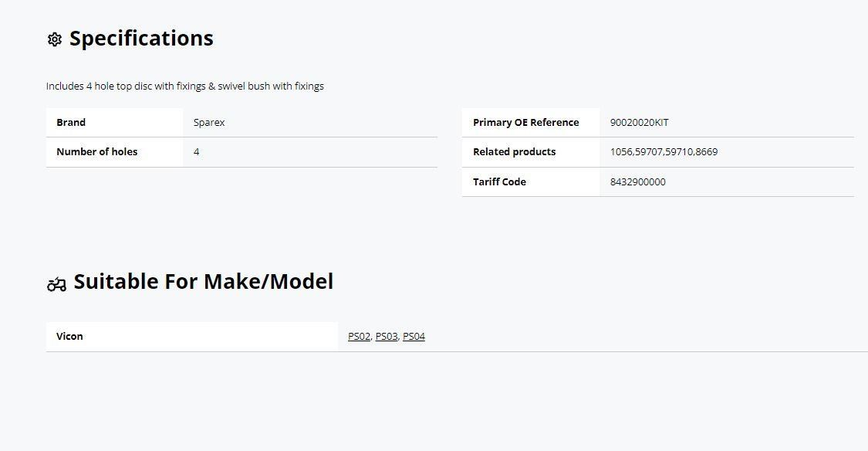Select the Related products label
Viewport: 868px width, 451px height.
(x=515, y=152)
